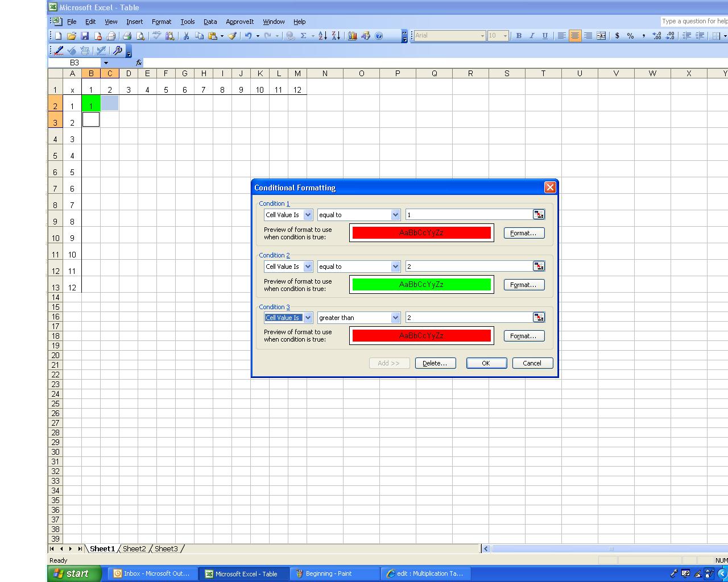Click the Copy icon in the toolbar
The image size is (728, 582).
(x=199, y=36)
